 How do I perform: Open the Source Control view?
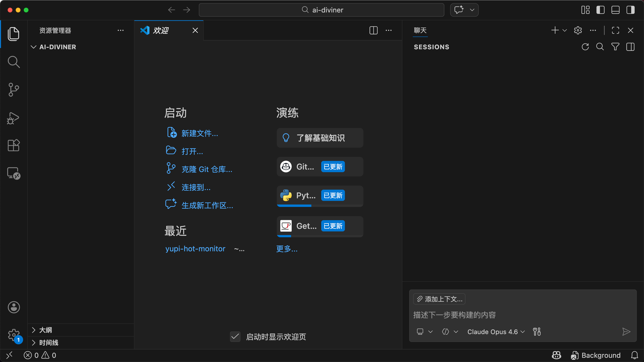pos(13,90)
